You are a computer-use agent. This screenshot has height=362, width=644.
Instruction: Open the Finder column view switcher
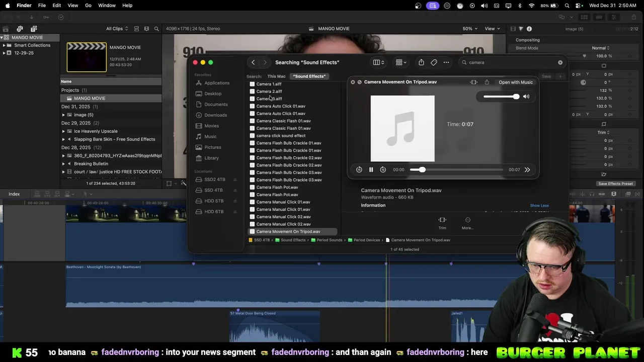tap(378, 62)
